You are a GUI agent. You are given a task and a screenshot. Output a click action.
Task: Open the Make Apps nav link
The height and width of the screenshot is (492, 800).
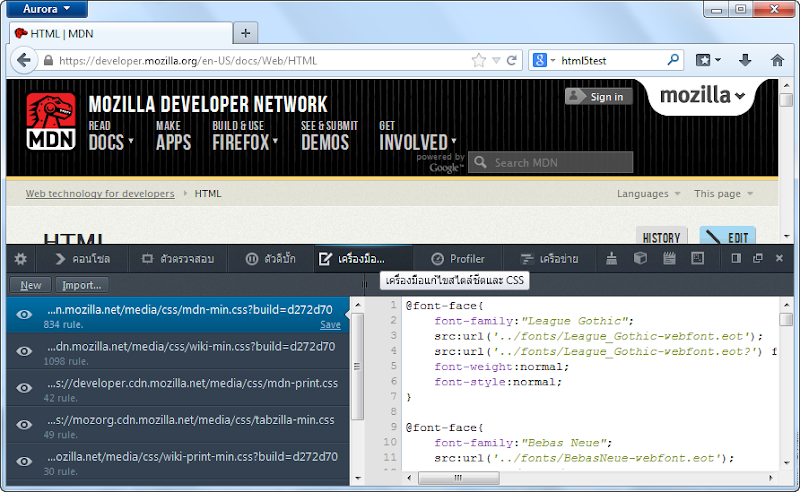[x=173, y=136]
